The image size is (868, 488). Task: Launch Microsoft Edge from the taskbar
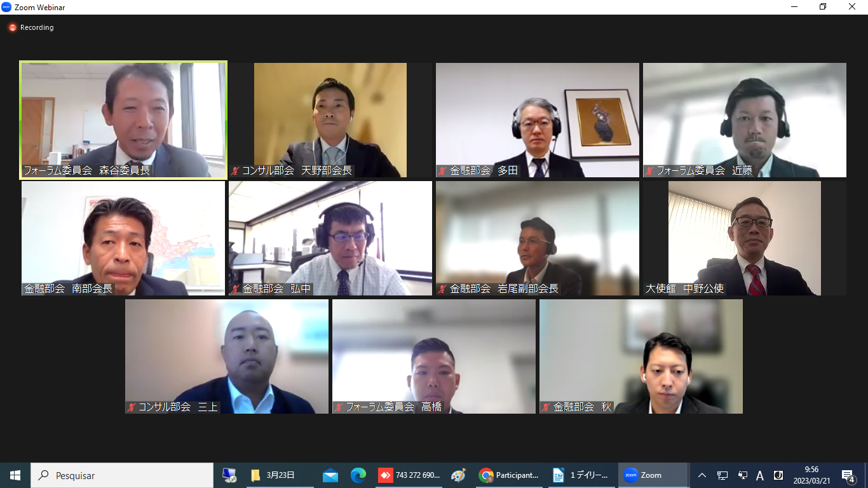tap(358, 475)
